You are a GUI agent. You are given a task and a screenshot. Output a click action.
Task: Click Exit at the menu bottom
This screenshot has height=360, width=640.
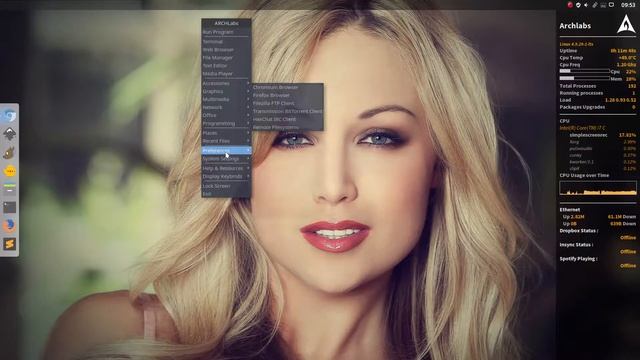pyautogui.click(x=226, y=194)
